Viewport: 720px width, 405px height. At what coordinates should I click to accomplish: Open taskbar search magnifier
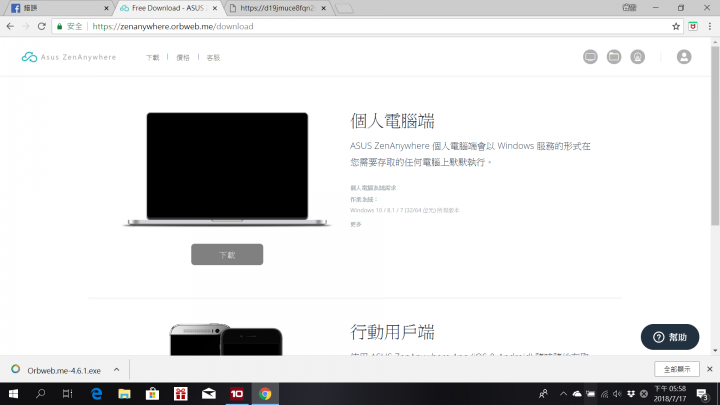click(x=40, y=394)
